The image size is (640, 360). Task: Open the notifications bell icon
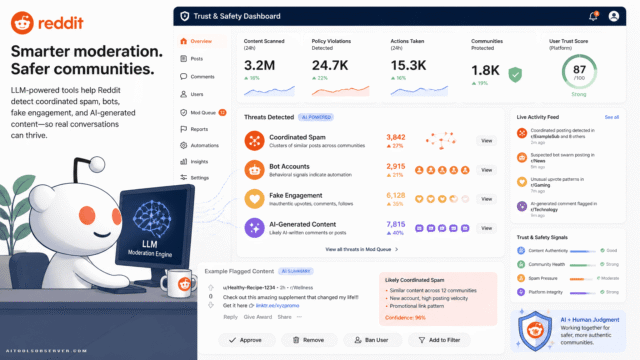tap(593, 16)
